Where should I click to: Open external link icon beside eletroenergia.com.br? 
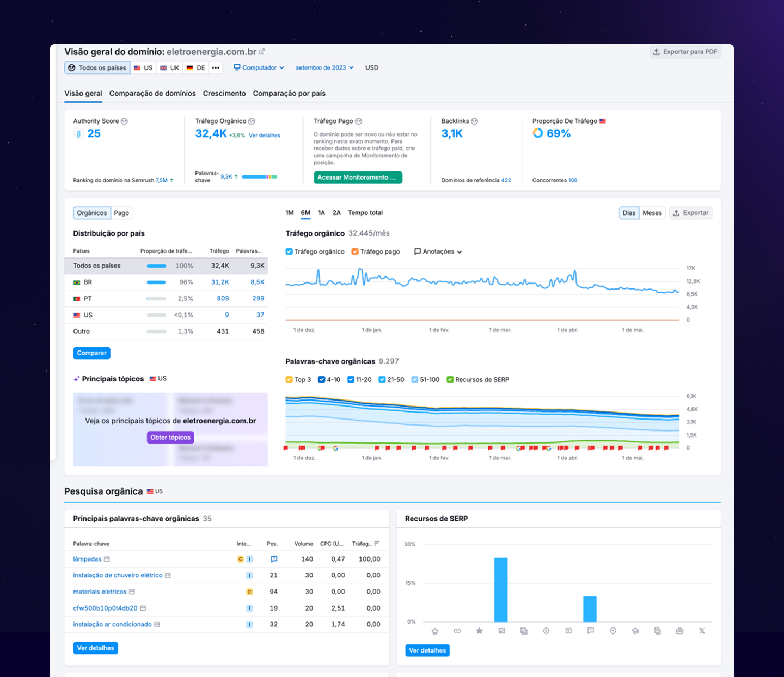(262, 52)
